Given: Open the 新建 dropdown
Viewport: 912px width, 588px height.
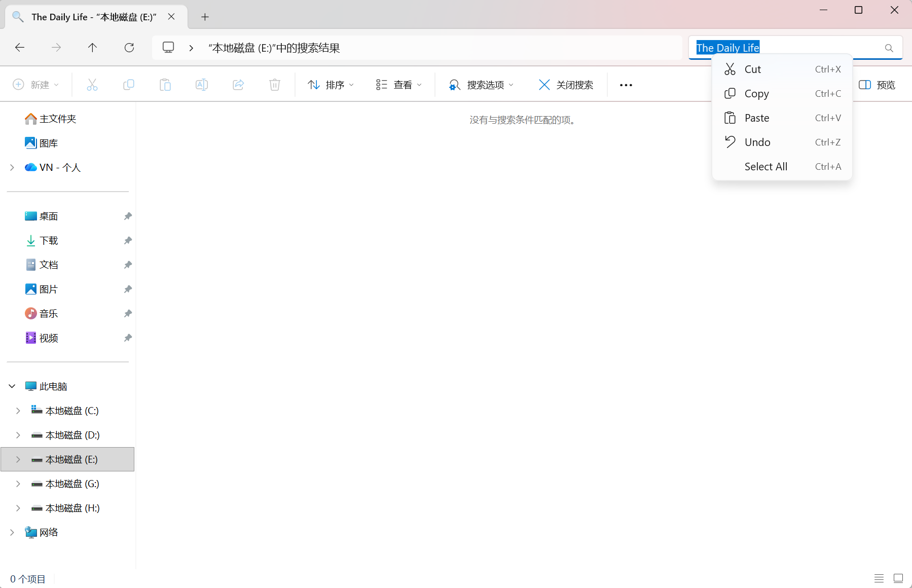Looking at the screenshot, I should 36,85.
